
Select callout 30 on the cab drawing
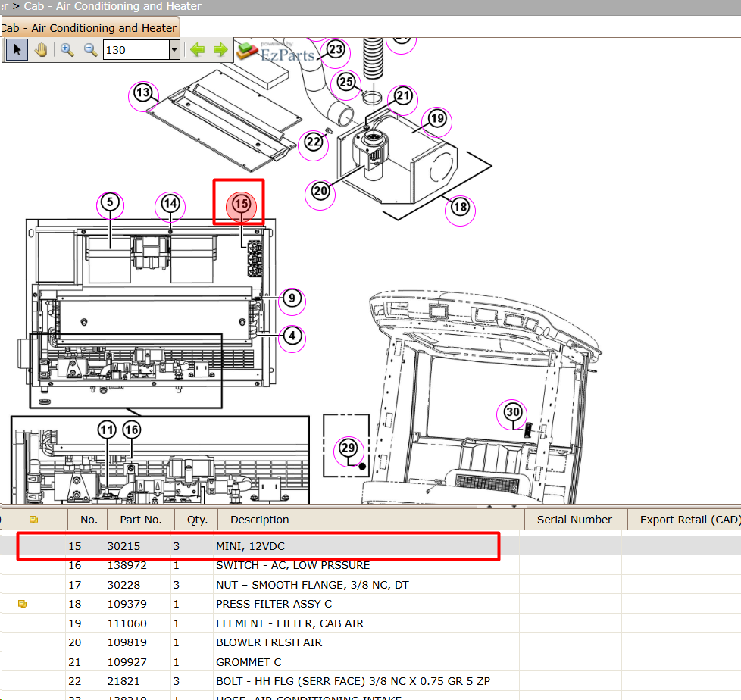click(512, 411)
